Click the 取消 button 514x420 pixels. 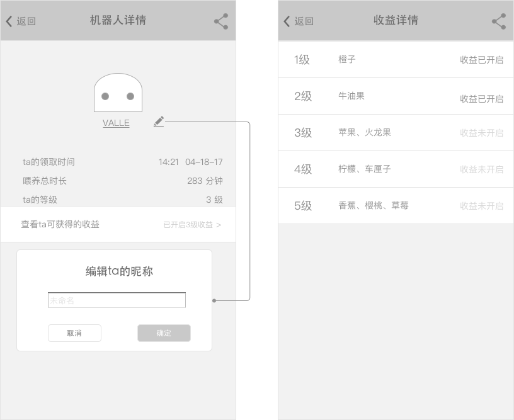point(74,333)
